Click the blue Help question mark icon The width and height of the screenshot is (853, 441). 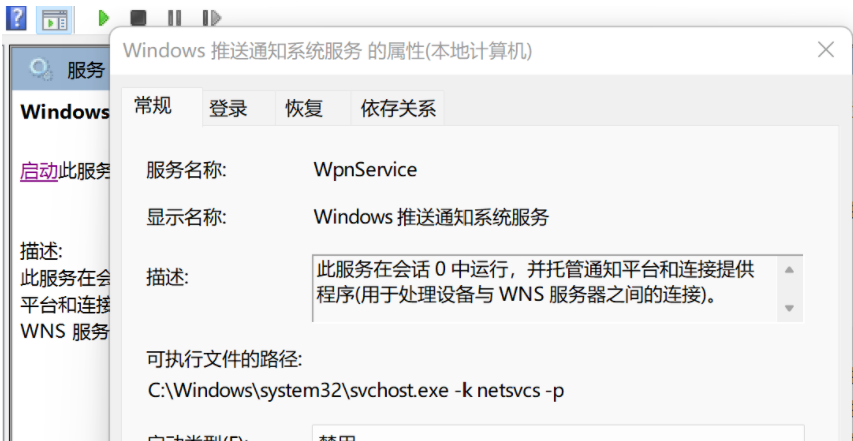[x=16, y=17]
